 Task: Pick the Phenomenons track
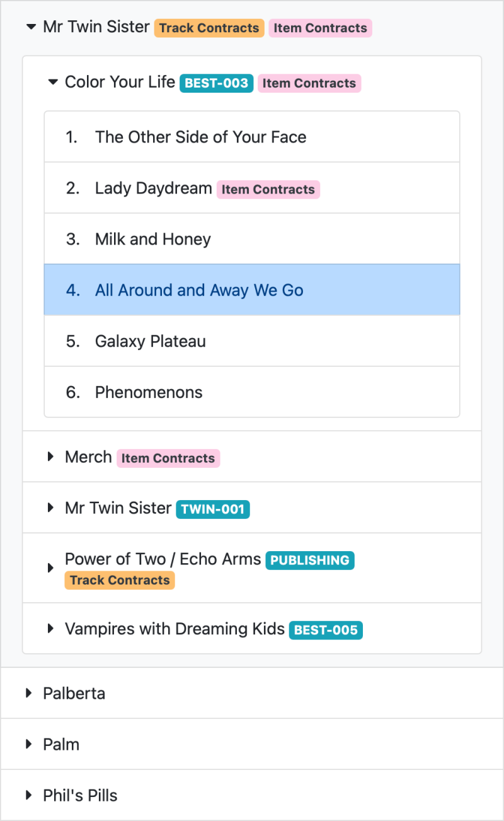coord(149,392)
